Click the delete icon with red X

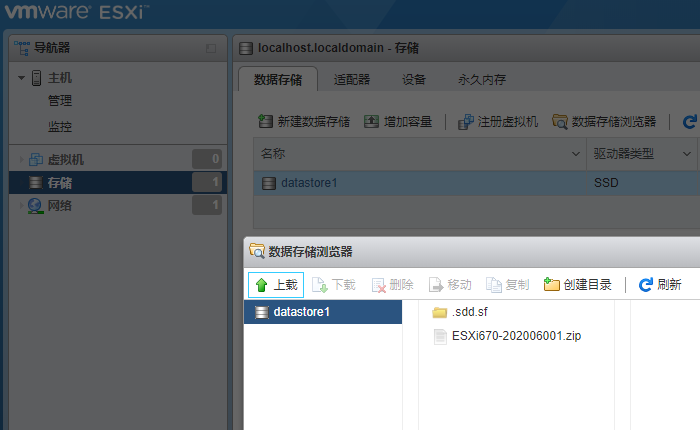(x=379, y=285)
